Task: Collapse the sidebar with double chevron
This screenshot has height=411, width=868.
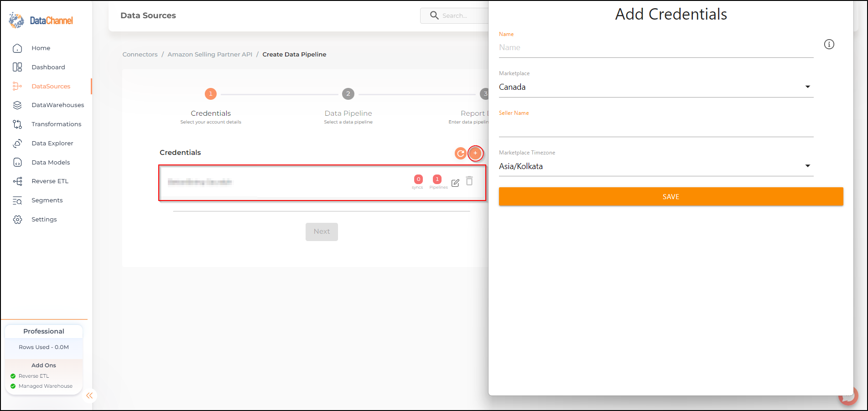Action: 89,396
